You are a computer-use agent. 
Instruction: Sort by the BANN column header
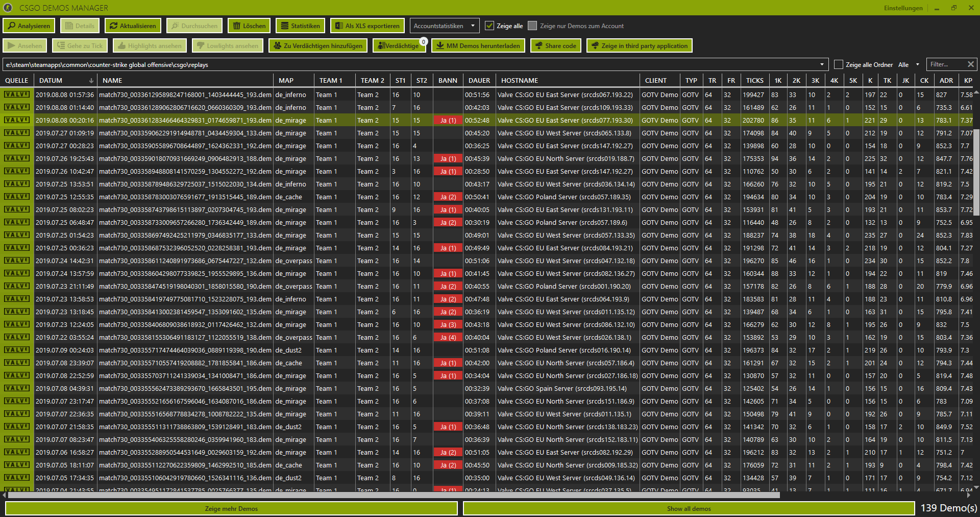tap(448, 80)
